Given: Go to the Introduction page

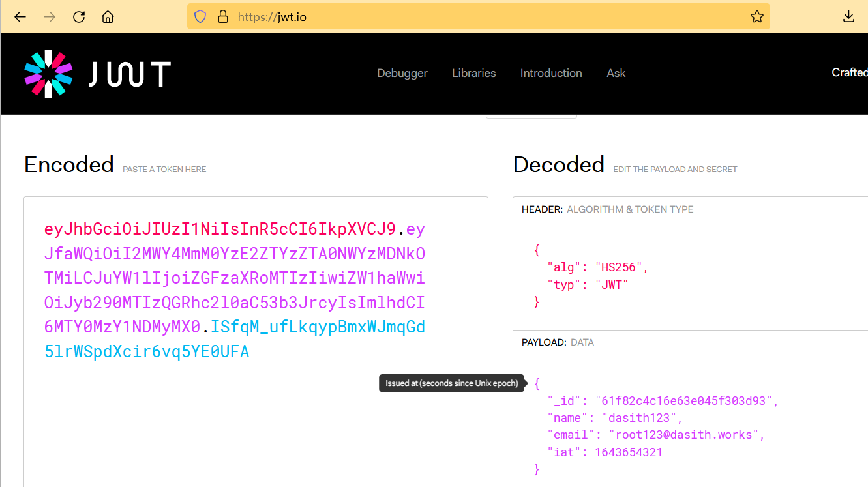Looking at the screenshot, I should click(x=550, y=73).
